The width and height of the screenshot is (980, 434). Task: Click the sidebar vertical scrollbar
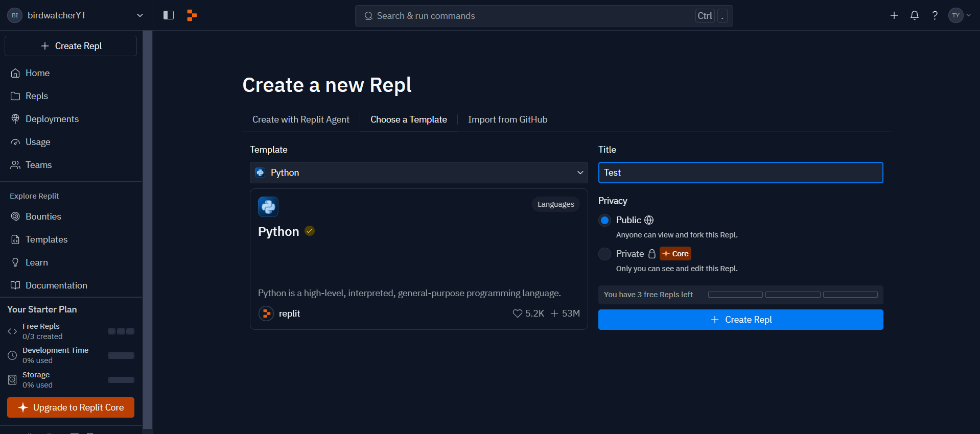point(147,230)
